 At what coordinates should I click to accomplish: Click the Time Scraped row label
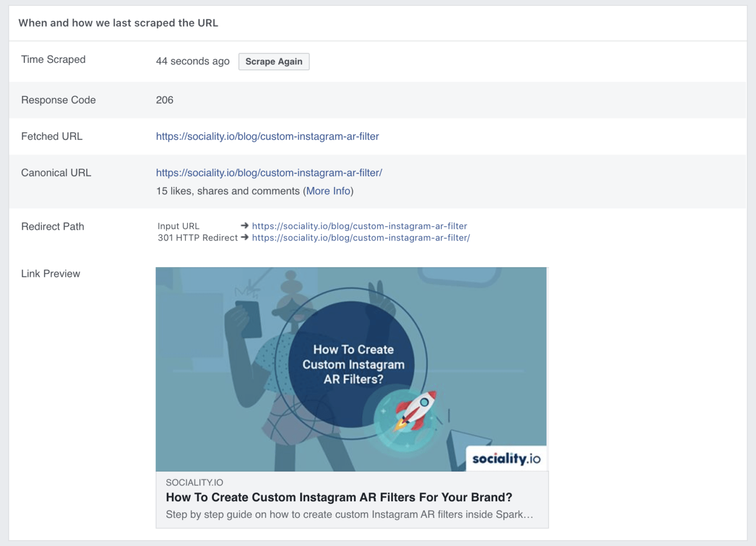(x=53, y=60)
